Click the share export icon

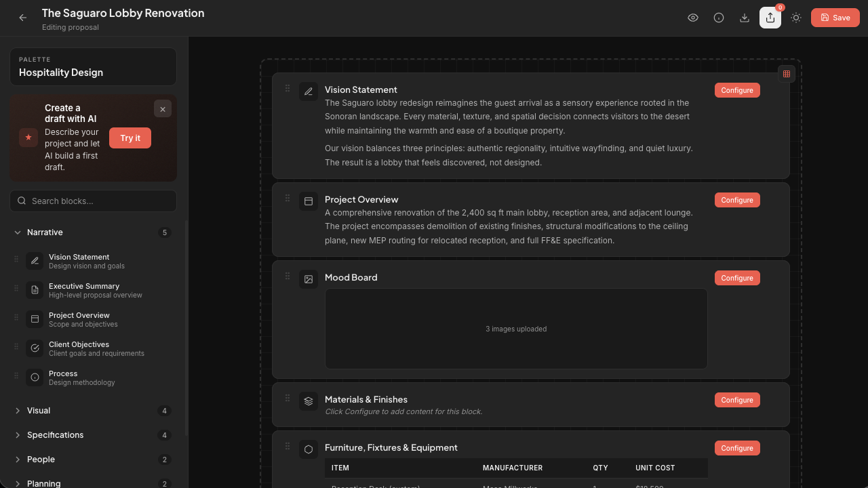(770, 18)
